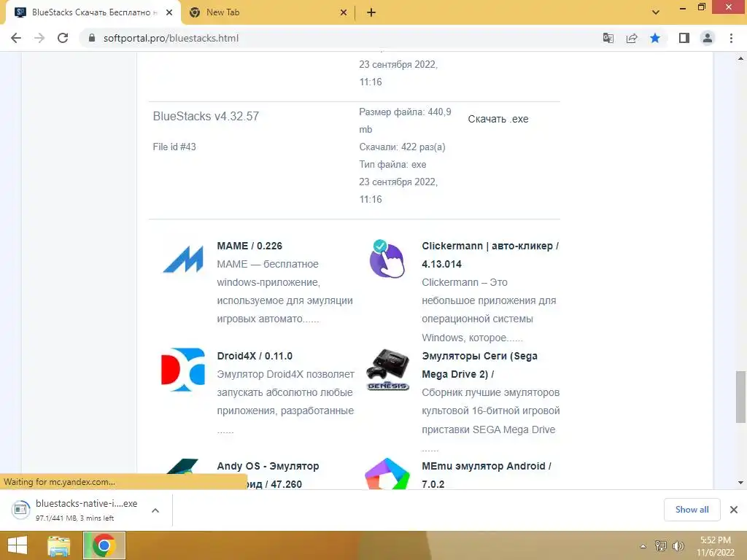Expand the tab search chevron
The height and width of the screenshot is (560, 747).
(656, 12)
